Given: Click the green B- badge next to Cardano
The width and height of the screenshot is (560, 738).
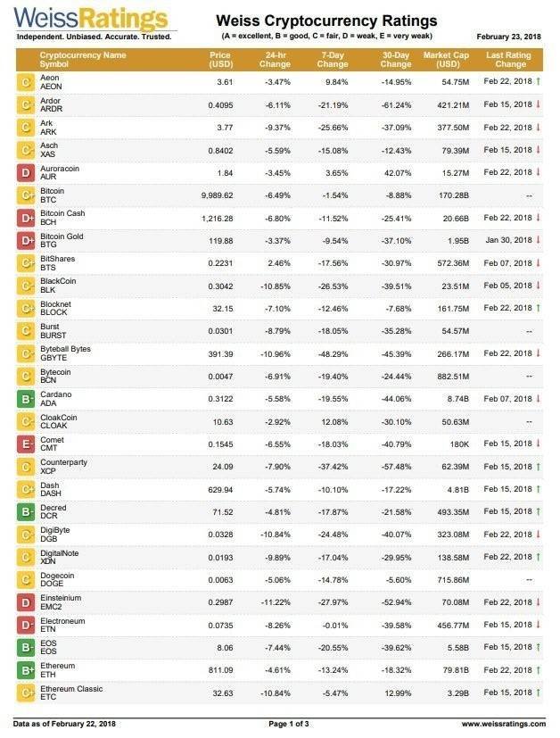Looking at the screenshot, I should (x=26, y=399).
